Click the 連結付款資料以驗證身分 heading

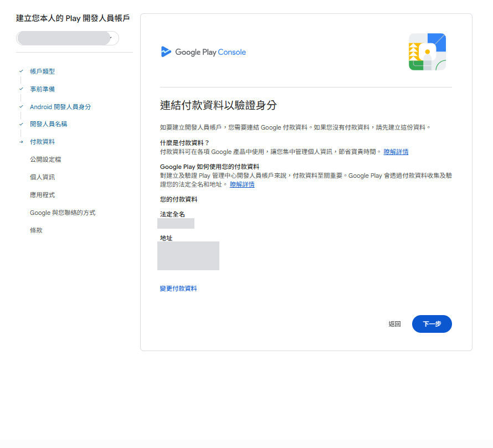click(218, 105)
